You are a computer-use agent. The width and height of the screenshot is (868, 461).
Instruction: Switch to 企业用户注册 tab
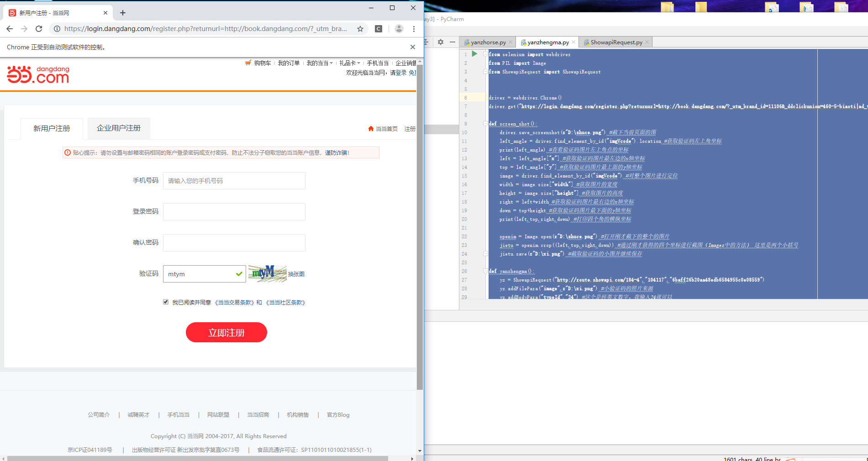[x=119, y=128]
